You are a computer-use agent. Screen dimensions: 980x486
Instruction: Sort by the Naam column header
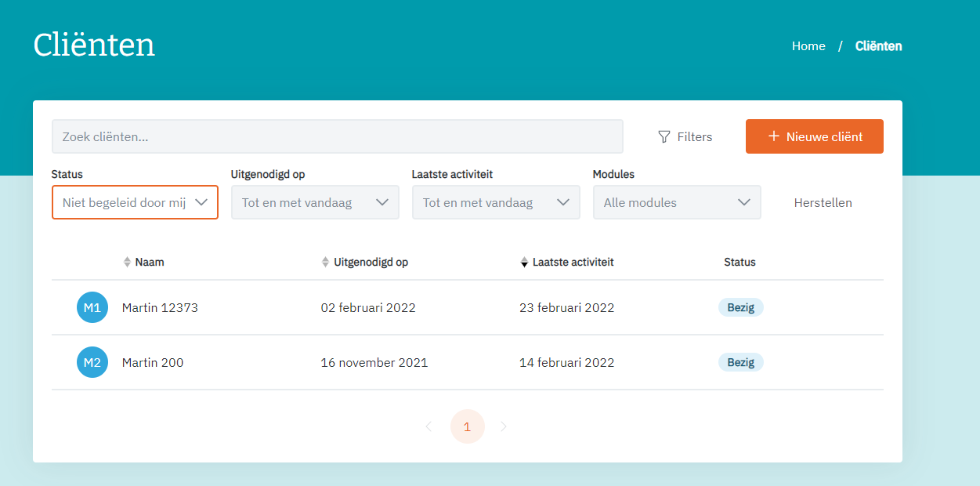150,263
